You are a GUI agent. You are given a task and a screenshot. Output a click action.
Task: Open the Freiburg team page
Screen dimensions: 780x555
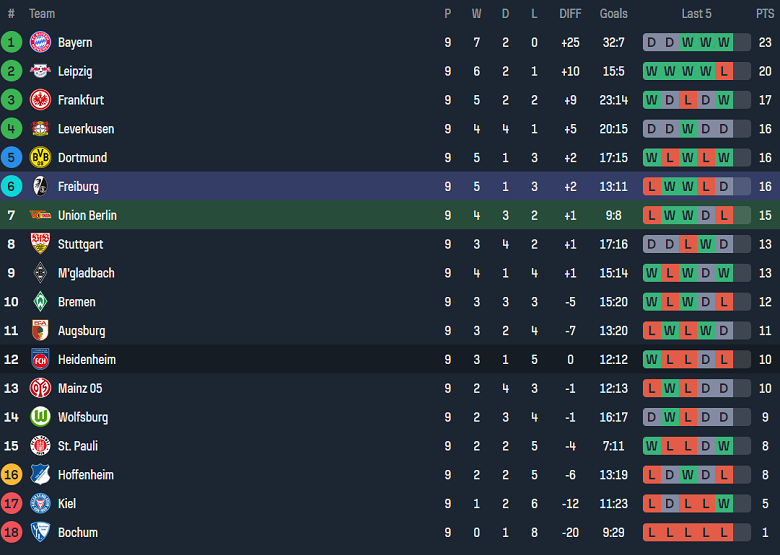point(78,187)
